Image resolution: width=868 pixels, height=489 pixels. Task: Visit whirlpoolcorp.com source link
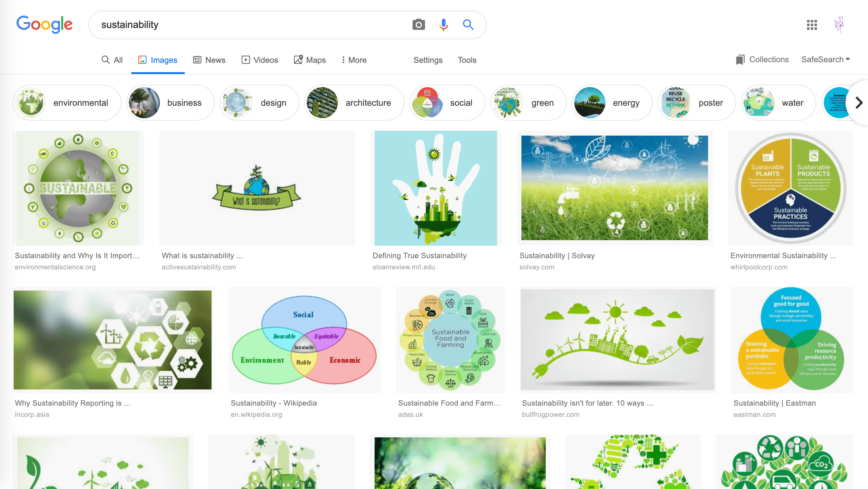tap(759, 267)
